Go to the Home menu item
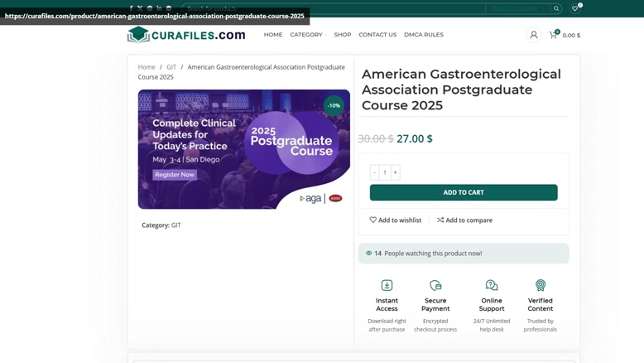Viewport: 644px width, 363px height. [273, 35]
